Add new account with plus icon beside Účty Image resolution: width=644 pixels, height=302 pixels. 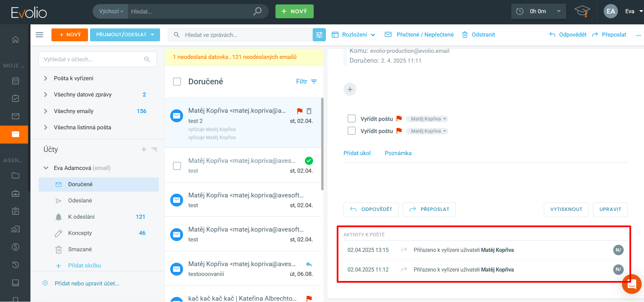pos(144,149)
